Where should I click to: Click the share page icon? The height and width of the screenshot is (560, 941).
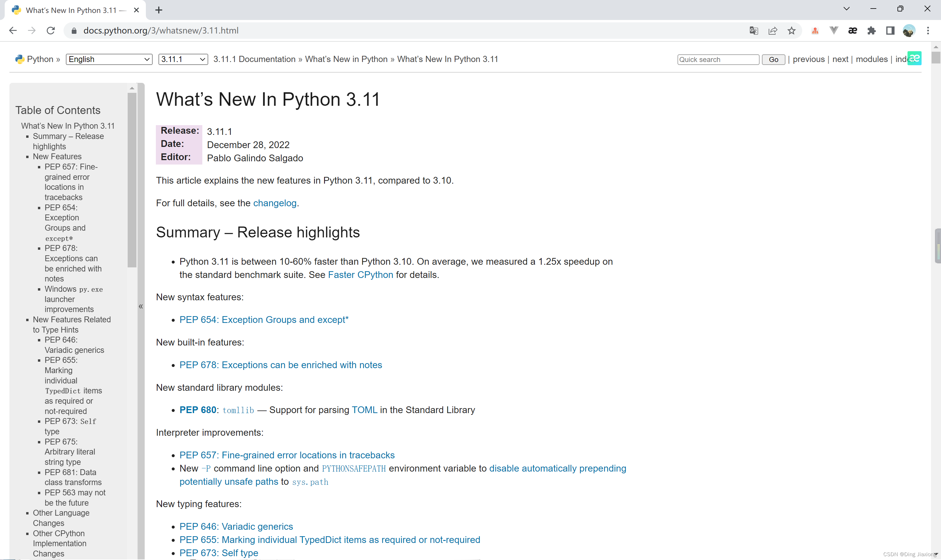(773, 31)
